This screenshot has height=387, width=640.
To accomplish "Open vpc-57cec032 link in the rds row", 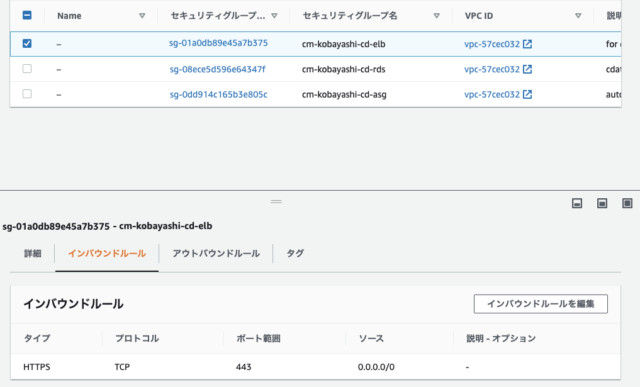I will 492,69.
